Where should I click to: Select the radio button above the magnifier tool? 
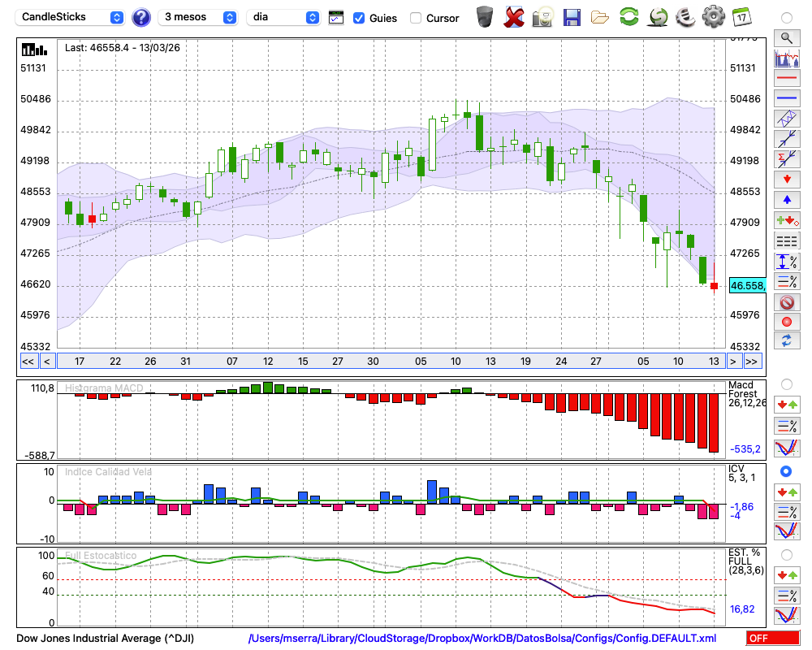point(787,18)
